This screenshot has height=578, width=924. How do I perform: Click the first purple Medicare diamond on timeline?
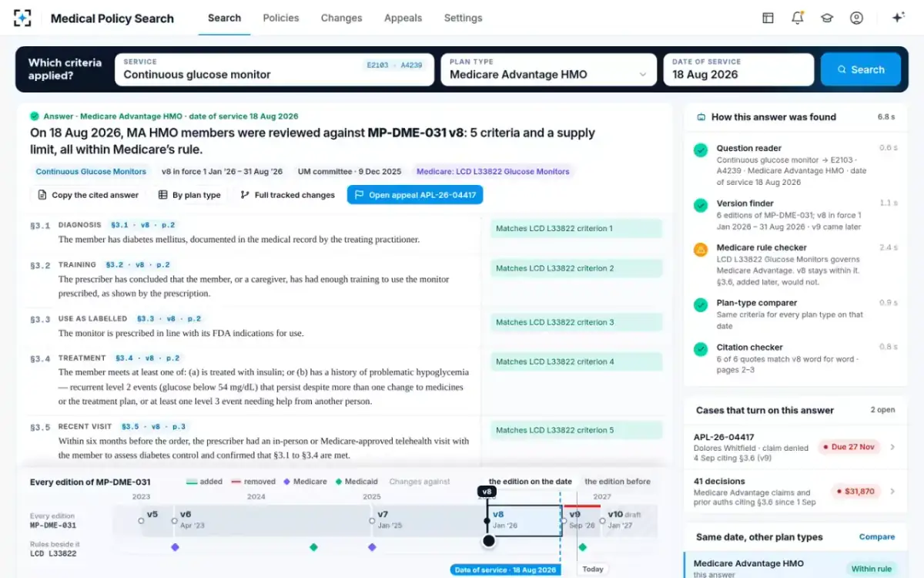175,547
